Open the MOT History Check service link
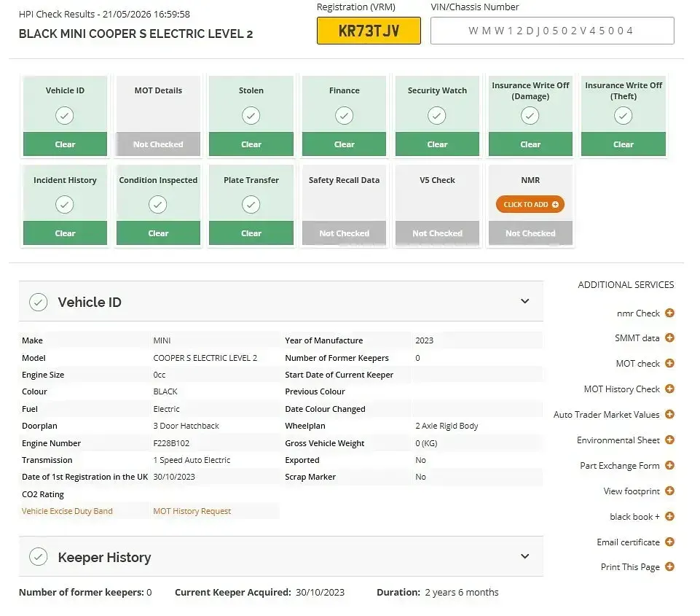Image resolution: width=700 pixels, height=616 pixels. coord(621,389)
